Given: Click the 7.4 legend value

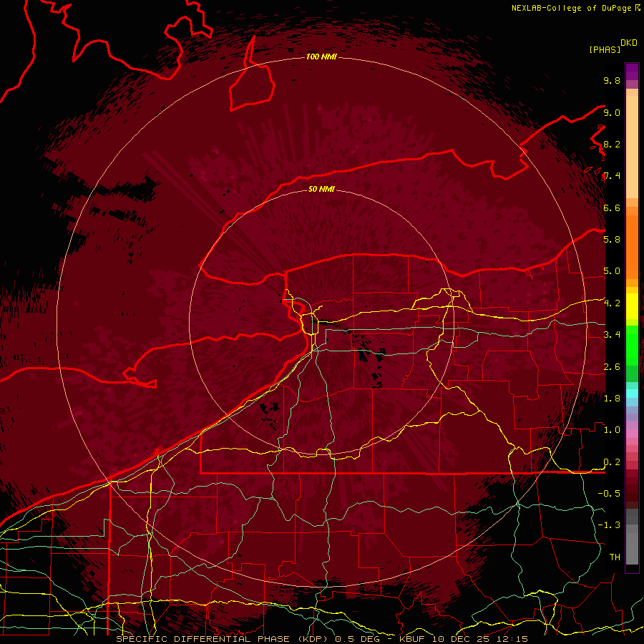Looking at the screenshot, I should point(612,176).
